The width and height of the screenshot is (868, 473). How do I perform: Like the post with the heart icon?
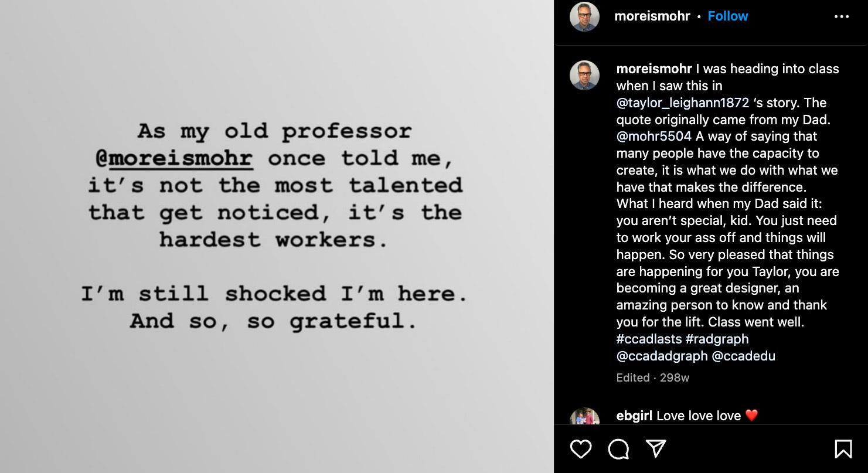click(x=581, y=449)
